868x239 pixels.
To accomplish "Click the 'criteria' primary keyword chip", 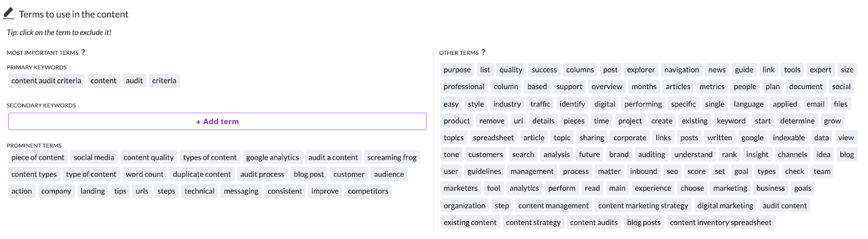I will coord(164,81).
